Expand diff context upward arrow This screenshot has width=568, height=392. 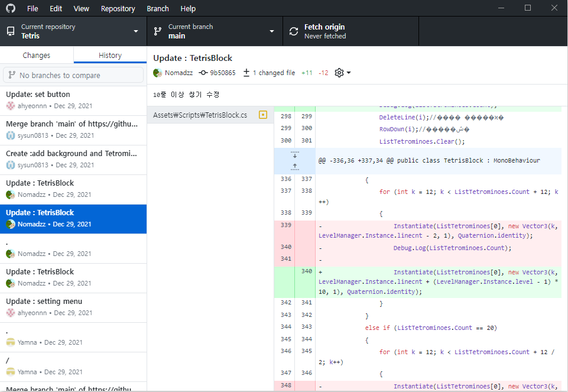click(295, 167)
